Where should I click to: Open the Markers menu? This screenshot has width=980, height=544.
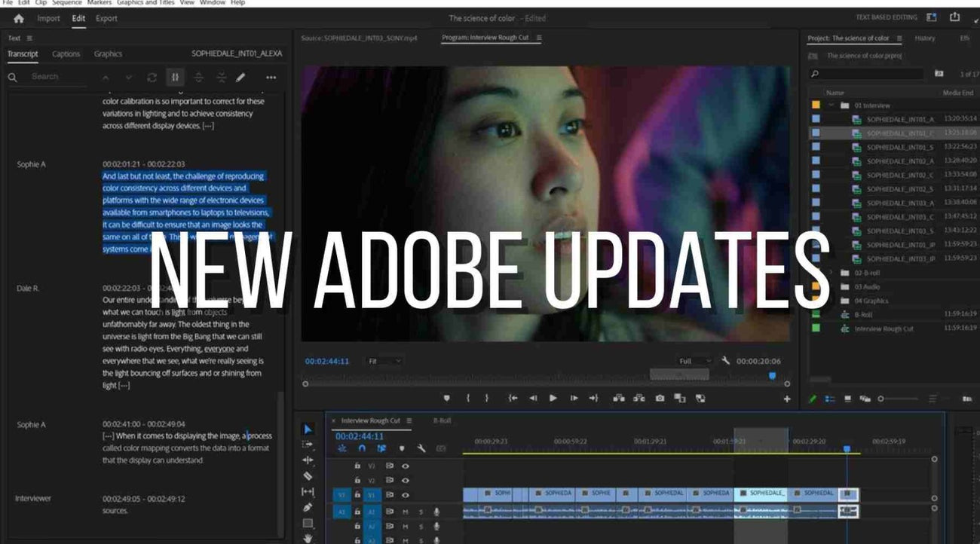click(100, 2)
